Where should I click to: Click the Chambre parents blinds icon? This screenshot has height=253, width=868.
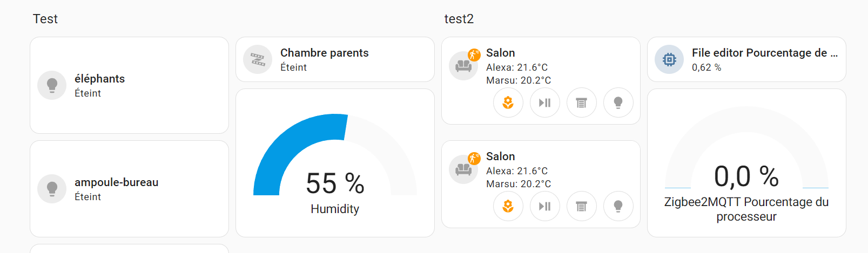[x=258, y=59]
